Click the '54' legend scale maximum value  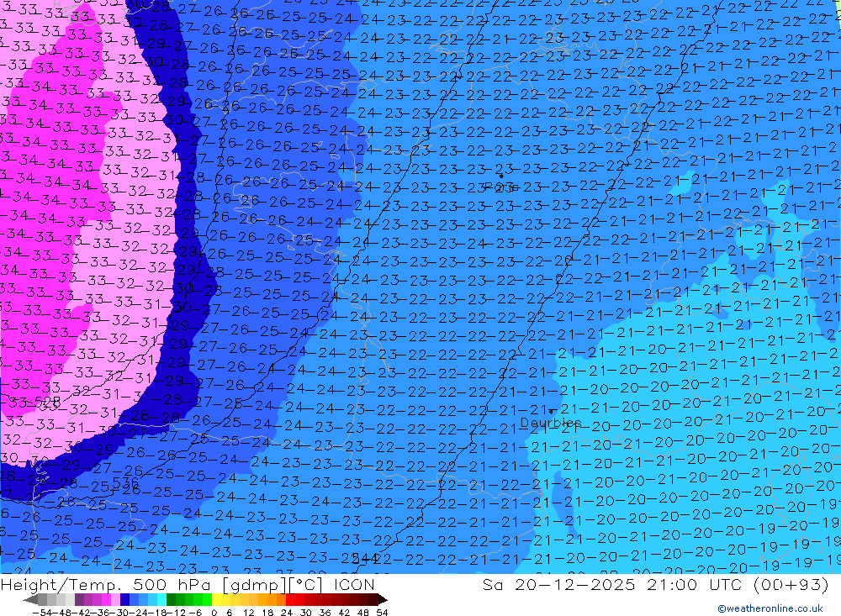pos(382,613)
